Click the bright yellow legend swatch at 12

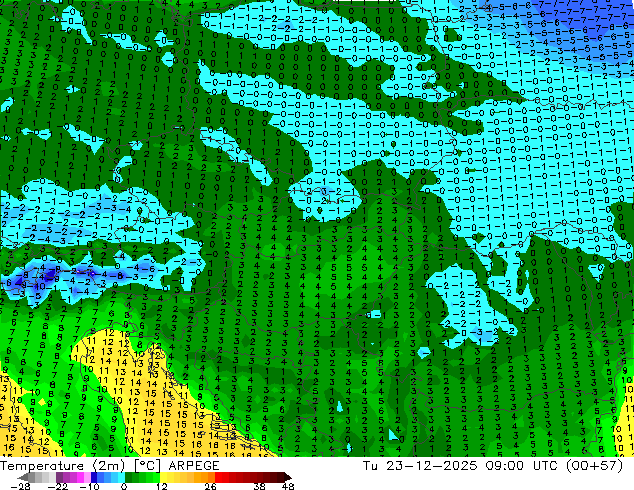pyautogui.click(x=163, y=477)
